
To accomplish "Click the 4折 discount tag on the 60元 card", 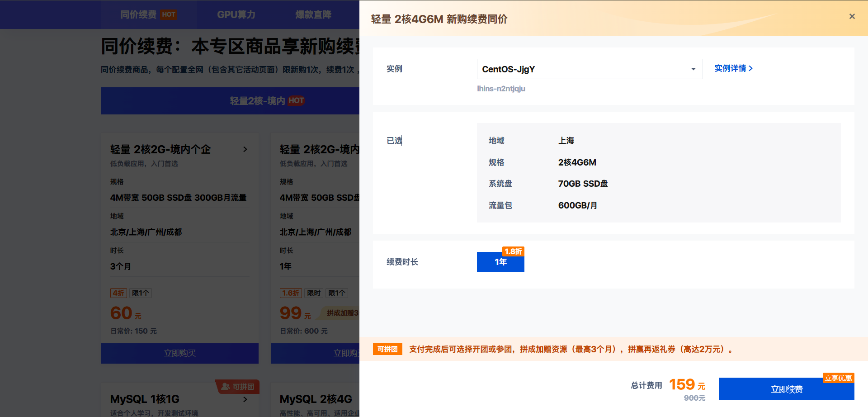I will point(118,293).
